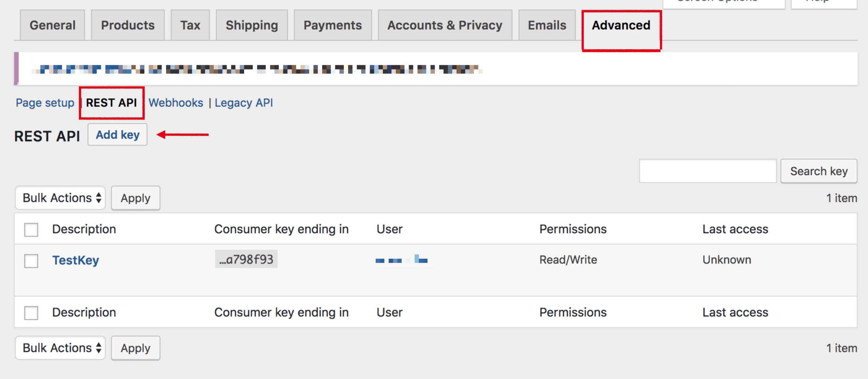This screenshot has height=379, width=868.
Task: Check the TestKey row checkbox
Action: tap(31, 260)
